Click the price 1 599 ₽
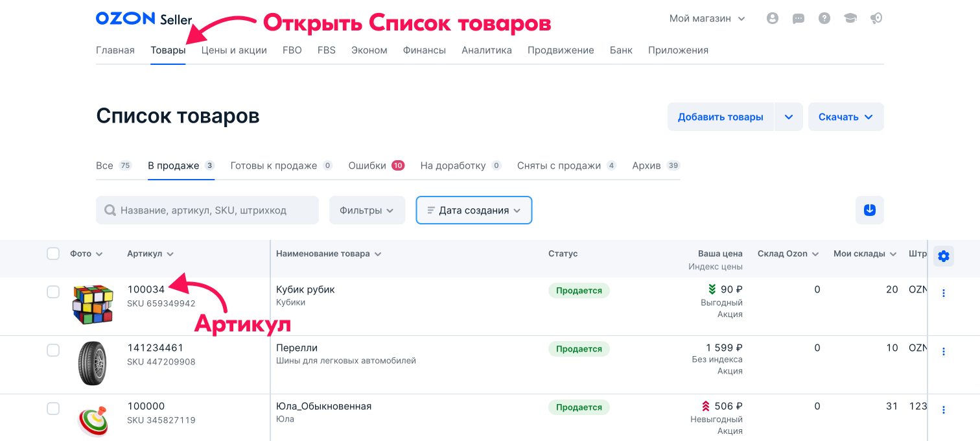 click(x=724, y=348)
